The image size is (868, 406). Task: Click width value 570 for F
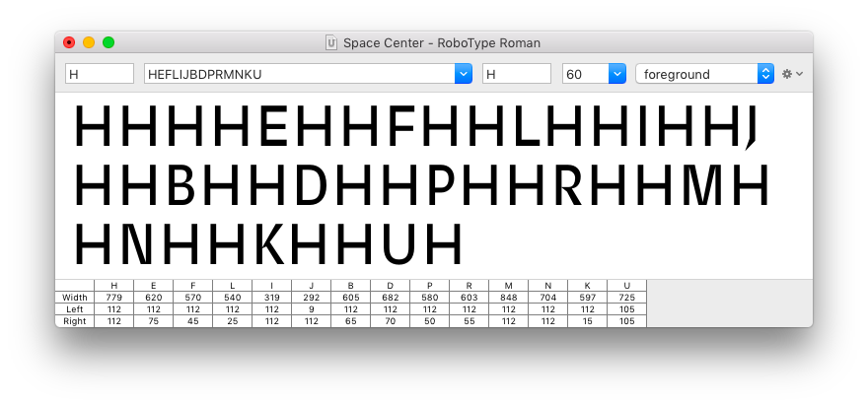192,298
